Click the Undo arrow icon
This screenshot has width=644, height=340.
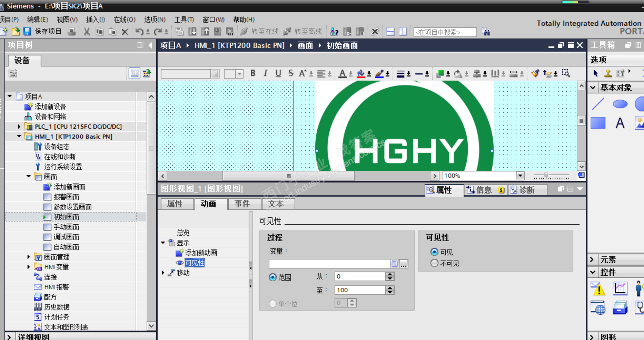139,32
